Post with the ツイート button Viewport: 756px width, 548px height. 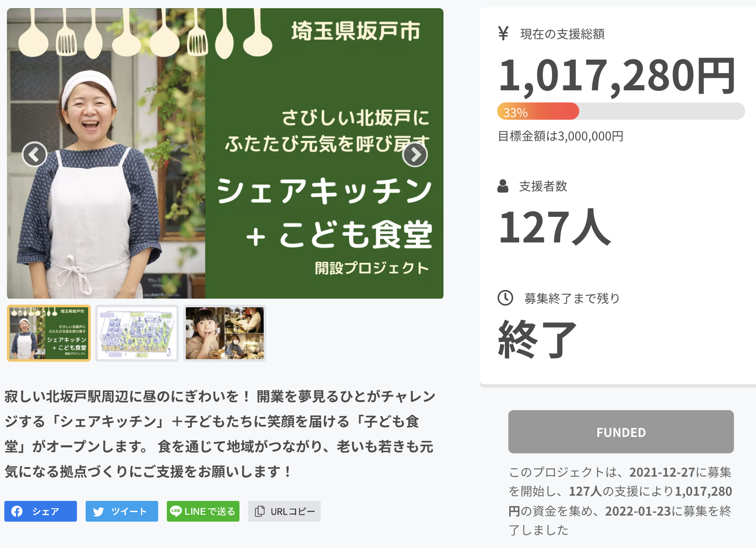(x=122, y=511)
